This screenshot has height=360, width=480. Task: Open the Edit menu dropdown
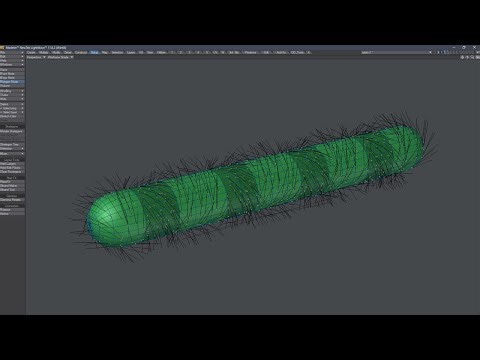pos(12,57)
